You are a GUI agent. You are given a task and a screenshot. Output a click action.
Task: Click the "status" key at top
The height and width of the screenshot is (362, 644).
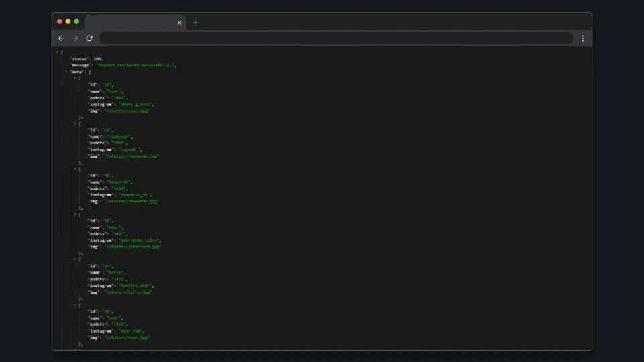(80, 58)
